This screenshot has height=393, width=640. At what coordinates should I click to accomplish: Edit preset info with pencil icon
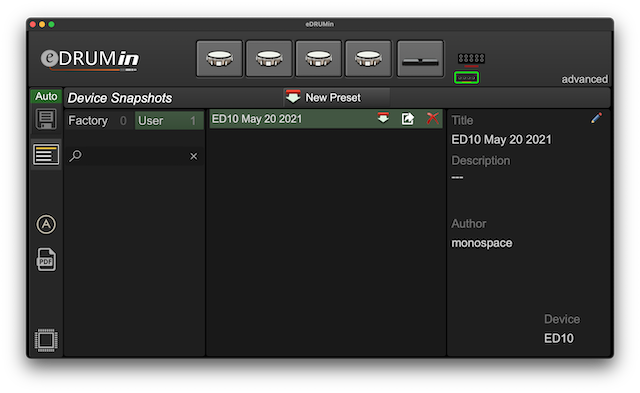[596, 118]
